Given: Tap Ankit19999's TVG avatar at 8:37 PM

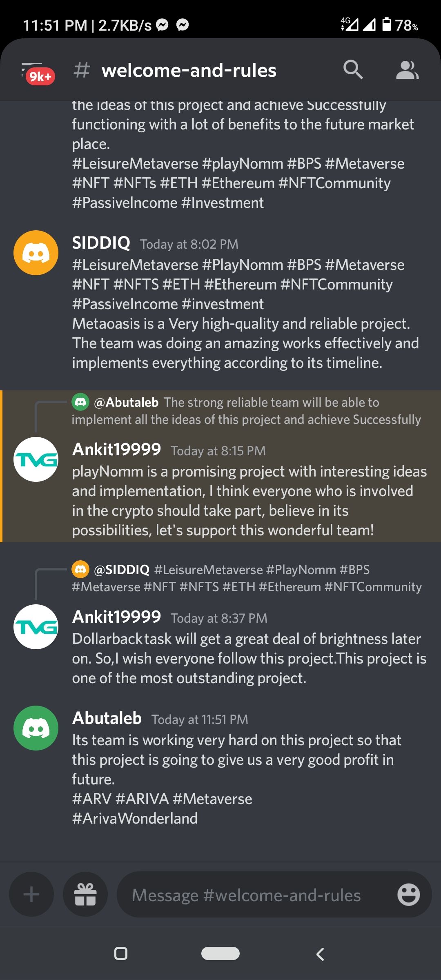Looking at the screenshot, I should coord(36,627).
